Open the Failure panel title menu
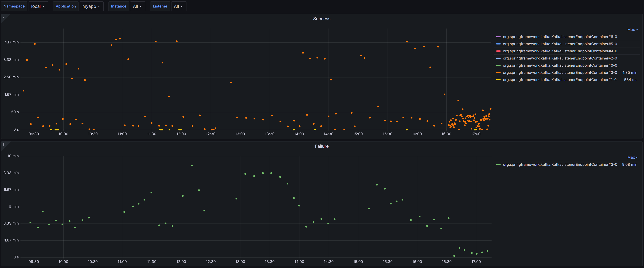Image resolution: width=644 pixels, height=268 pixels. (x=322, y=146)
